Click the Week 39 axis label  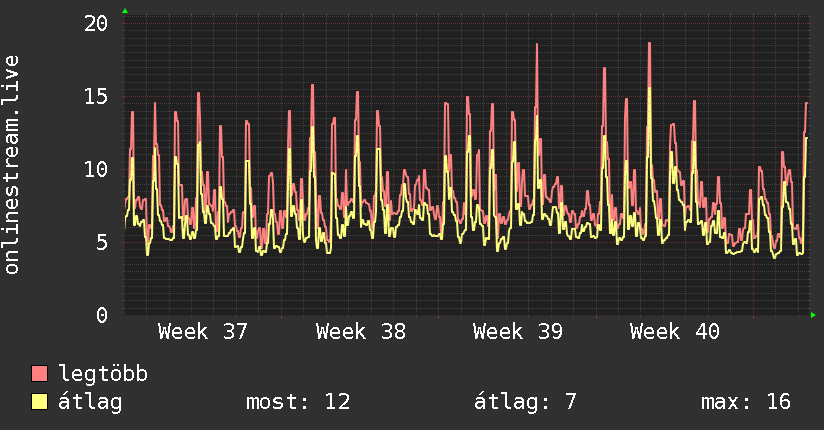[x=518, y=332]
